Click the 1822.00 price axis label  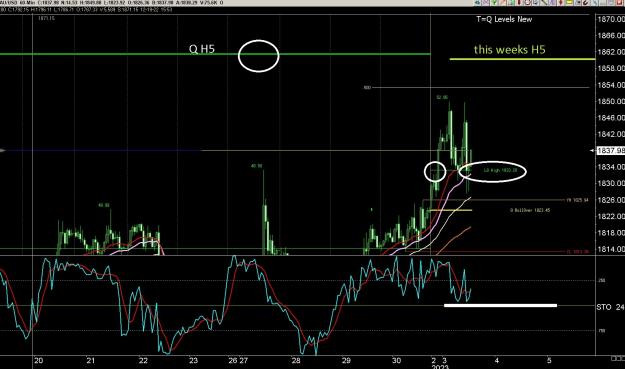tap(611, 216)
